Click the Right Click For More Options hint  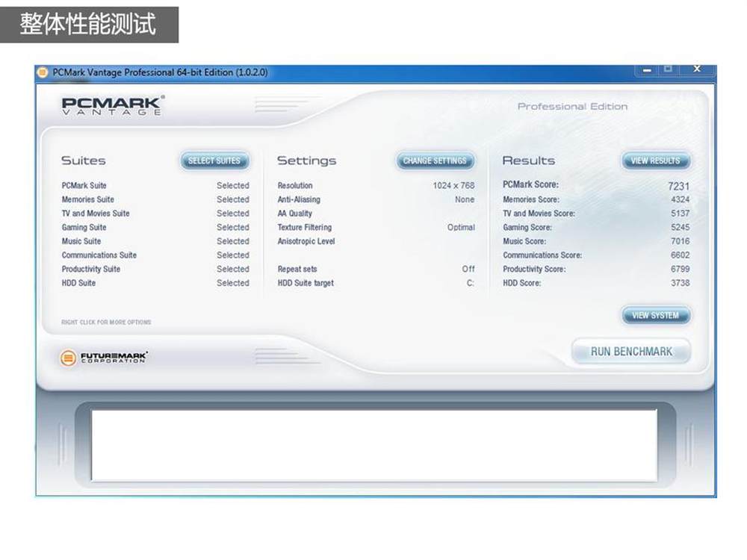tap(106, 323)
